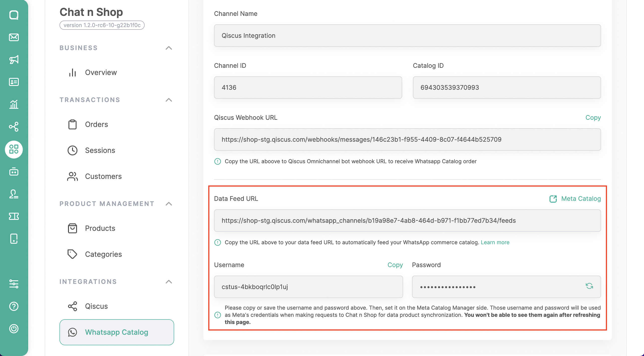Collapse the Transactions section chevron
Image resolution: width=644 pixels, height=356 pixels.
click(x=169, y=100)
